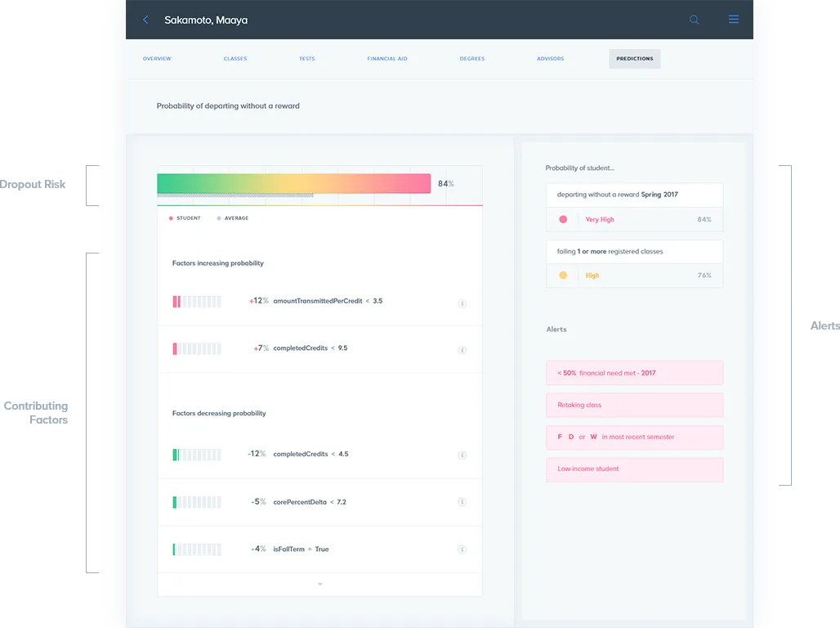Click the info icon for isFallTerm factor
Screen dimensions: 840x628
pos(462,549)
